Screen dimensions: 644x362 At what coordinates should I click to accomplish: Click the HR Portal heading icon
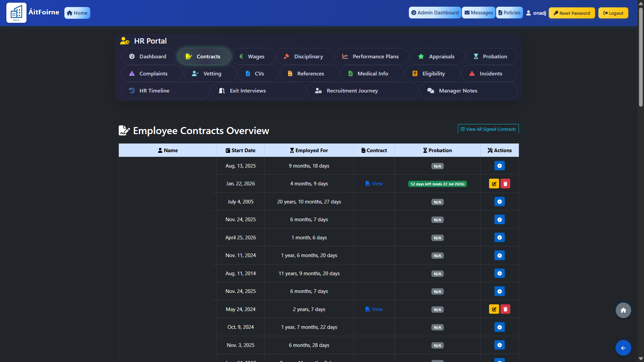click(125, 41)
